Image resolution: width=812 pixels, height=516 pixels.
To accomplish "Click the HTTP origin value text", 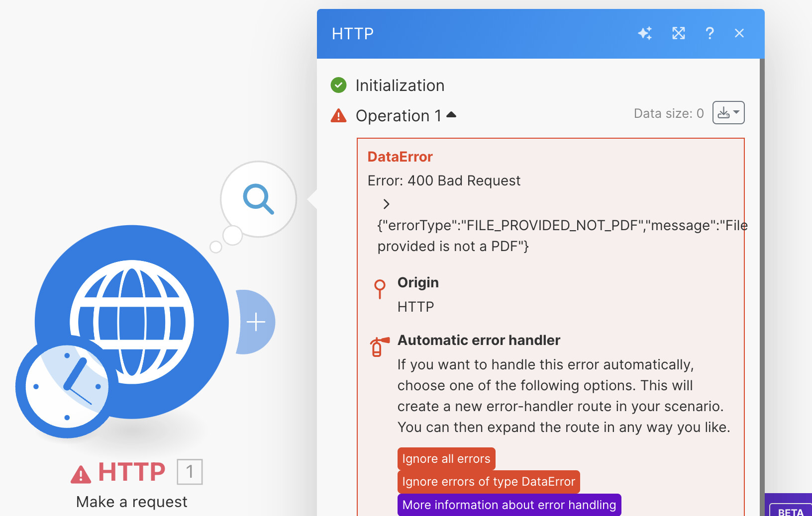I will tap(415, 307).
